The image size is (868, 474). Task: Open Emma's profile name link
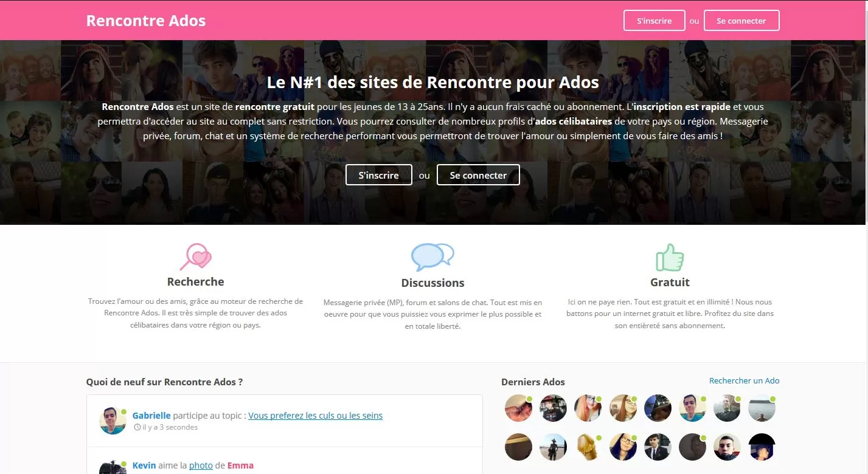tap(240, 465)
